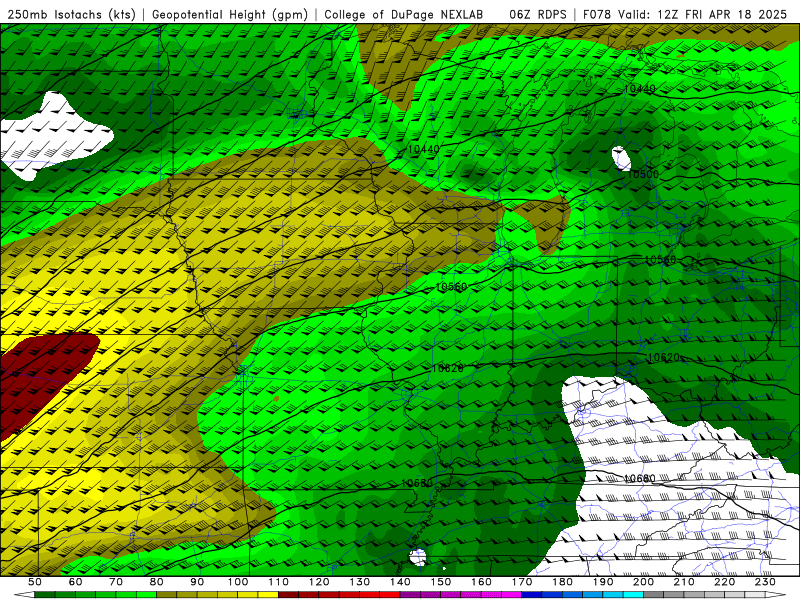Click the '50' value on the color scale
The image size is (800, 600).
(x=35, y=582)
